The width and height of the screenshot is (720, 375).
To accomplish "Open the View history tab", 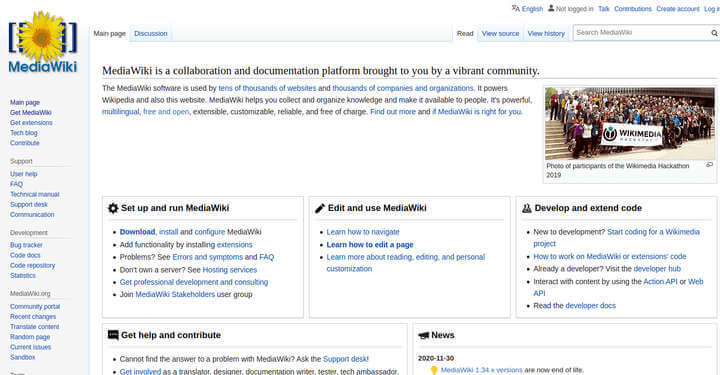I will coord(546,34).
